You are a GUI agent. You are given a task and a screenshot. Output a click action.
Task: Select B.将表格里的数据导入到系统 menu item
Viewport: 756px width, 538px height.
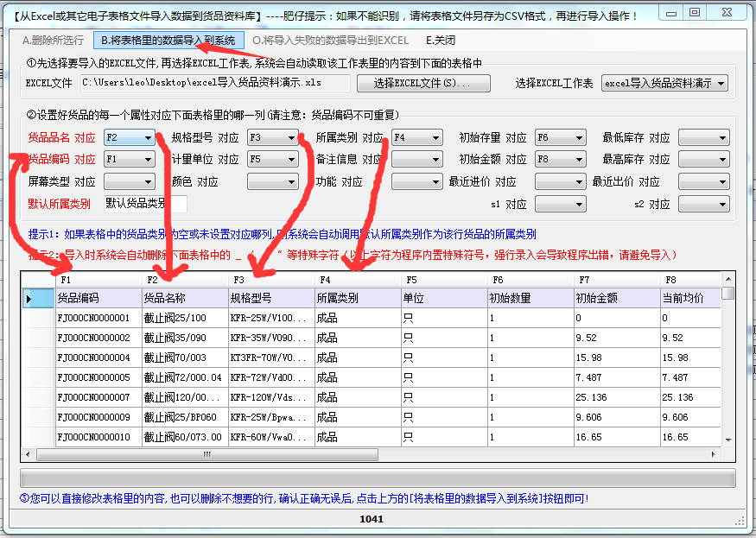[x=168, y=41]
